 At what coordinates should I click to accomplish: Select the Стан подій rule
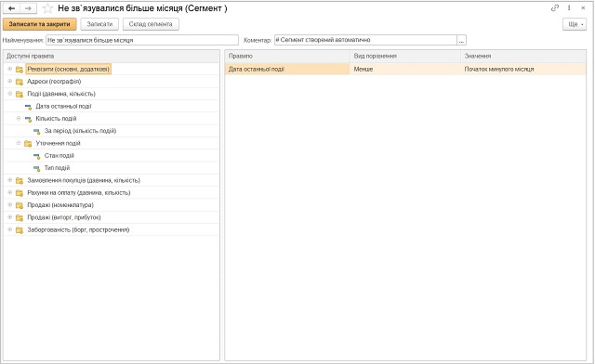pyautogui.click(x=112, y=155)
